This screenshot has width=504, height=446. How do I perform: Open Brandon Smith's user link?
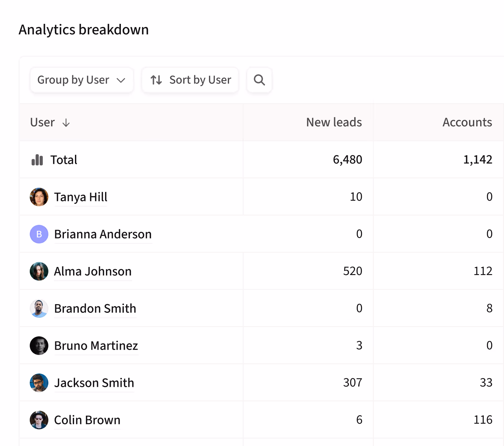[95, 308]
